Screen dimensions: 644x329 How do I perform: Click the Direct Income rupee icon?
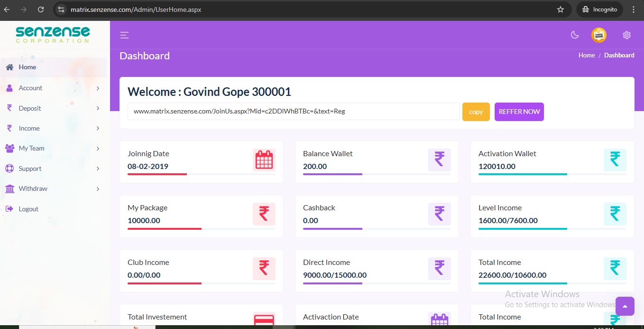(440, 269)
